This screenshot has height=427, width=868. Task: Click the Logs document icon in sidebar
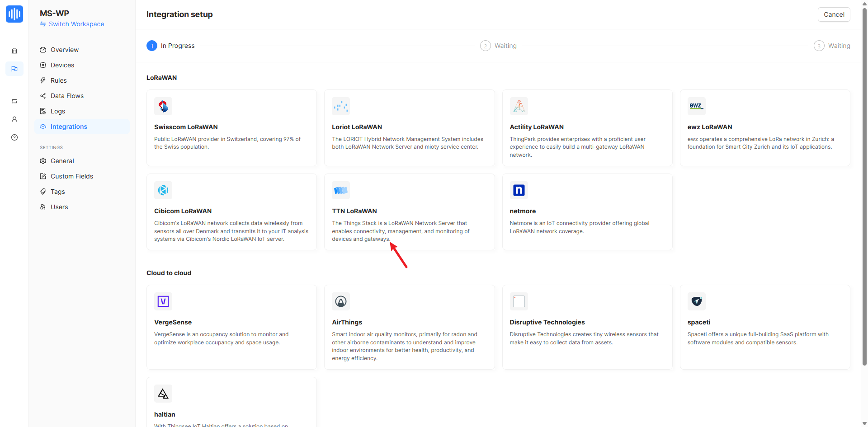click(43, 111)
